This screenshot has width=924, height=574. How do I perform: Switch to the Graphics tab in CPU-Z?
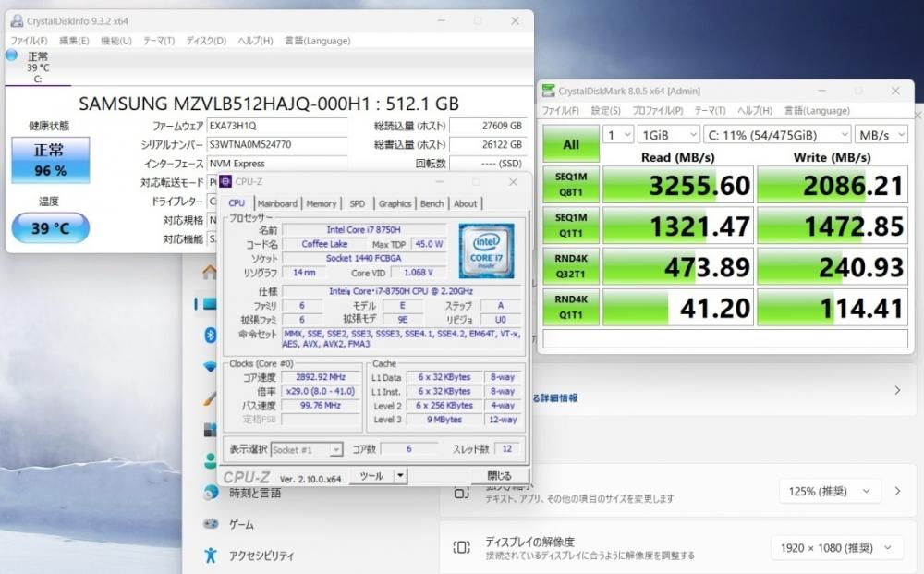click(395, 204)
